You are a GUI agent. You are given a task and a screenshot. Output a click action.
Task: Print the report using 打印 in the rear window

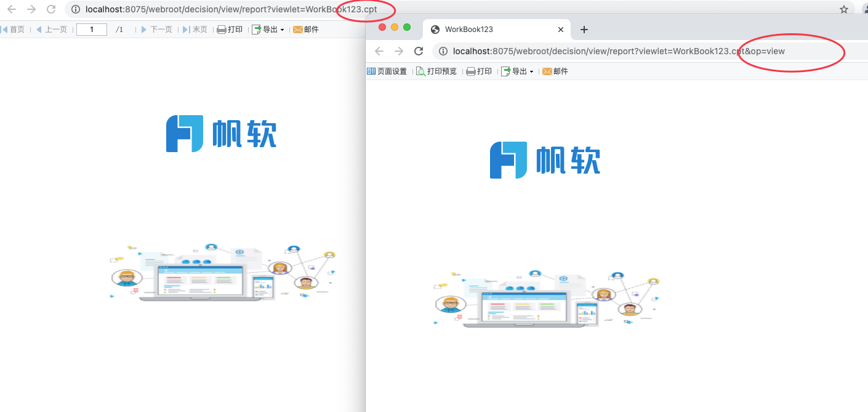(x=230, y=30)
